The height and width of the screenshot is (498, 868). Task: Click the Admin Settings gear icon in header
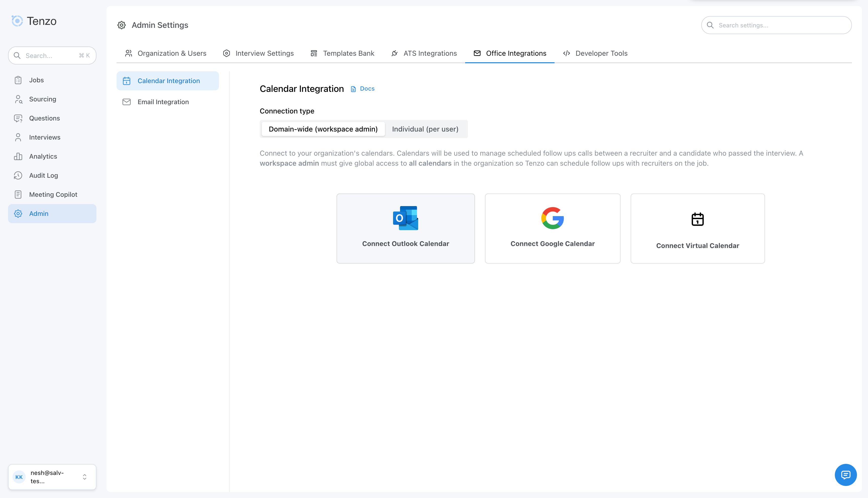tap(122, 25)
